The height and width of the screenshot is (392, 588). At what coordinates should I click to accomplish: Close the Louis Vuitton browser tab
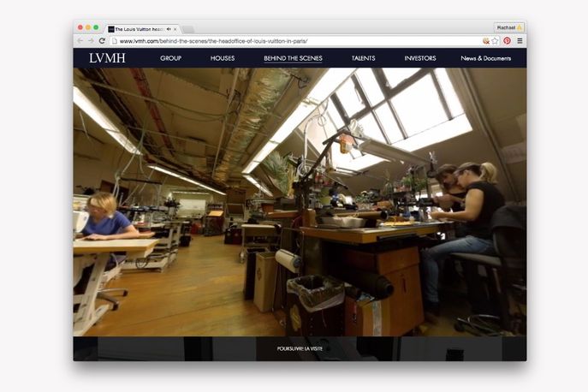click(175, 28)
